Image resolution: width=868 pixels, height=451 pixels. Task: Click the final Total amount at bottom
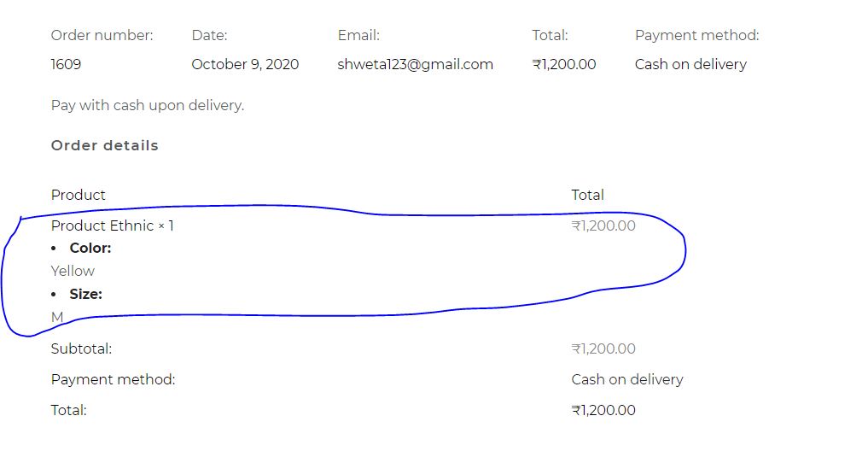(x=603, y=410)
